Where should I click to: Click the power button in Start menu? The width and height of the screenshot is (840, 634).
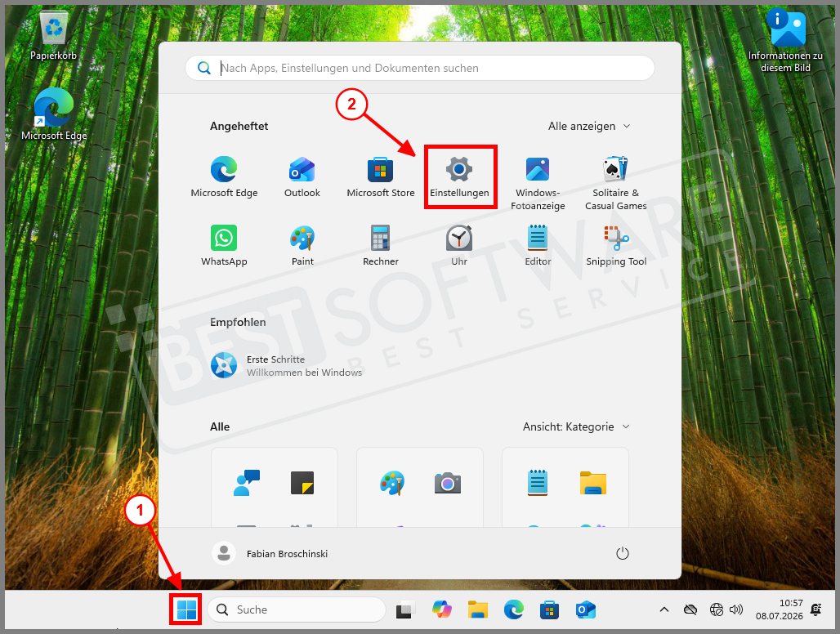(x=622, y=553)
